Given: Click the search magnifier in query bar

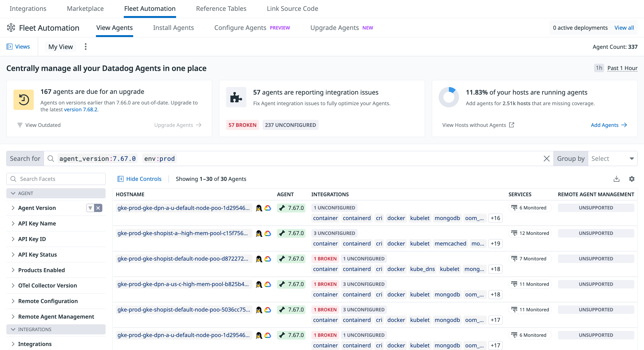Looking at the screenshot, I should [x=51, y=159].
